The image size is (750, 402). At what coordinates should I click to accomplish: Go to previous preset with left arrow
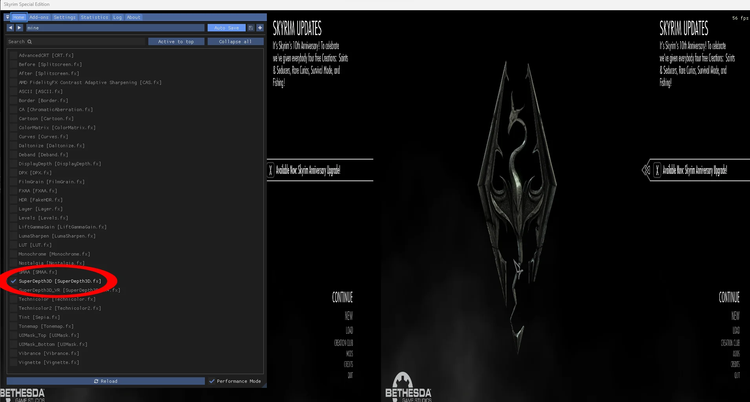click(x=11, y=28)
